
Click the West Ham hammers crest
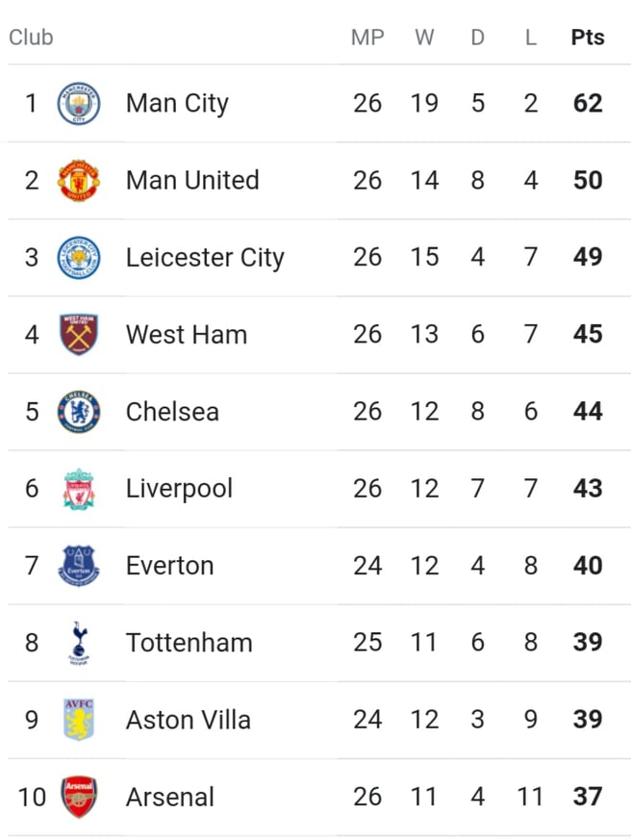point(79,335)
